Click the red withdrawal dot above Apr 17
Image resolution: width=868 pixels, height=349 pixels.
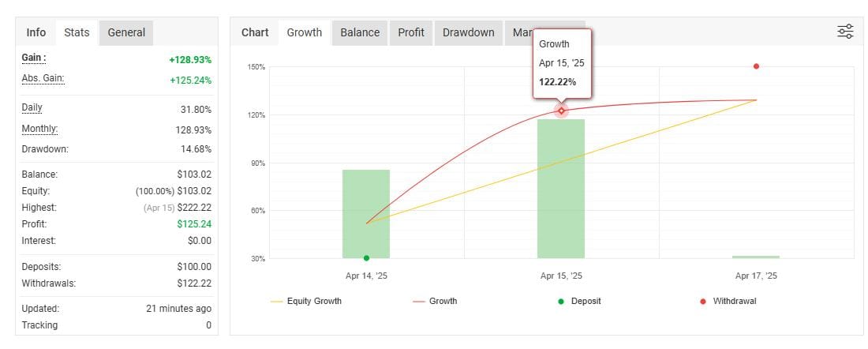tap(756, 66)
